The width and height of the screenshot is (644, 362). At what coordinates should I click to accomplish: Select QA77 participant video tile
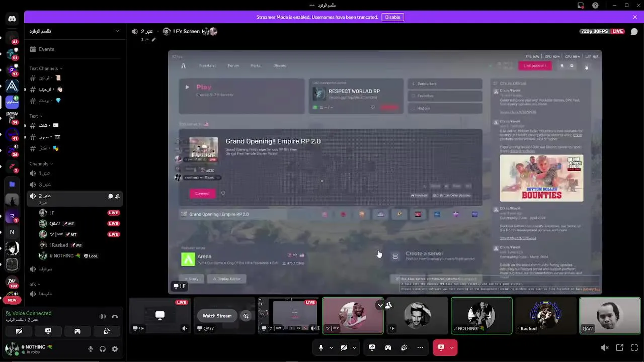pyautogui.click(x=610, y=316)
